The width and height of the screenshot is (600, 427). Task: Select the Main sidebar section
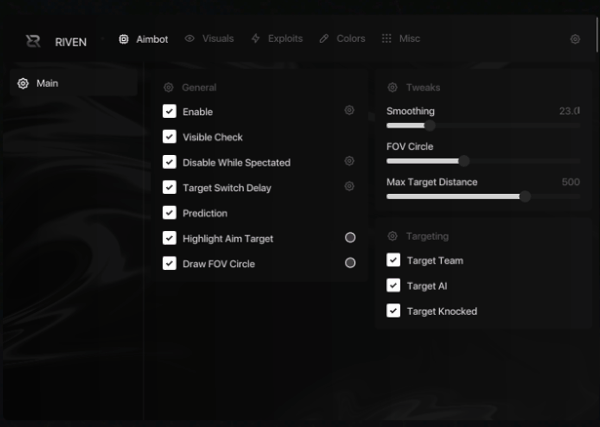click(x=73, y=83)
